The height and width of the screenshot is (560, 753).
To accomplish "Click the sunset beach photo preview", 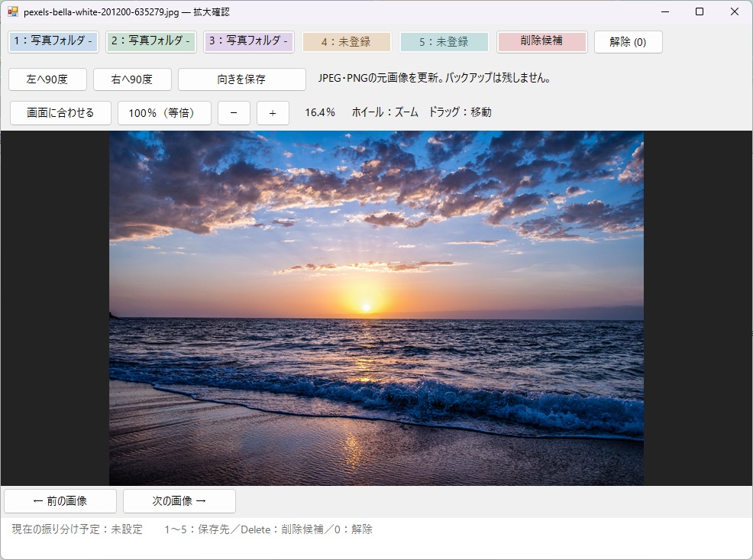I will point(376,308).
